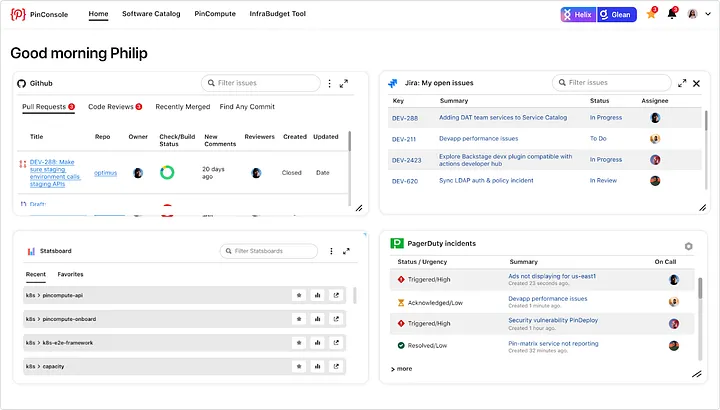Focus the Github Filter issues field
Viewport: 720px width, 410px height.
(260, 83)
